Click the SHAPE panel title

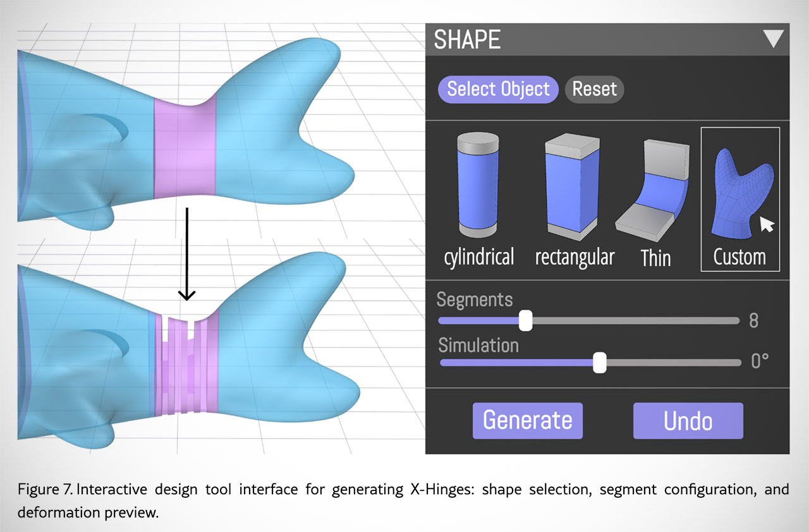coord(467,40)
